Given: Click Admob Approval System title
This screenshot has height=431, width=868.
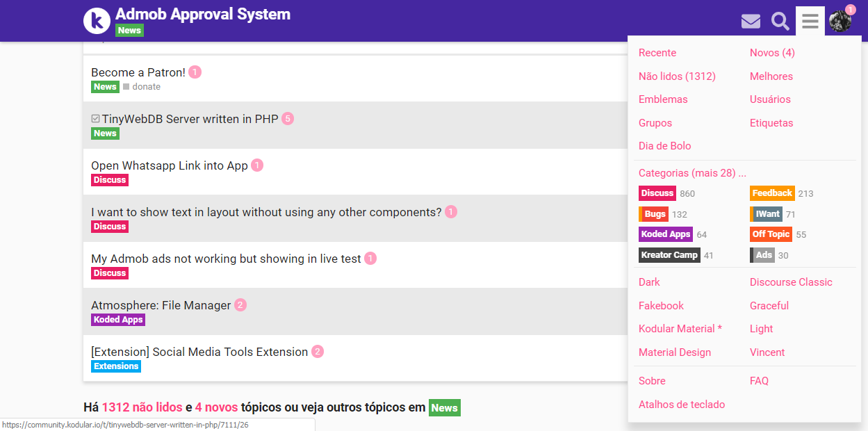Looking at the screenshot, I should point(203,14).
